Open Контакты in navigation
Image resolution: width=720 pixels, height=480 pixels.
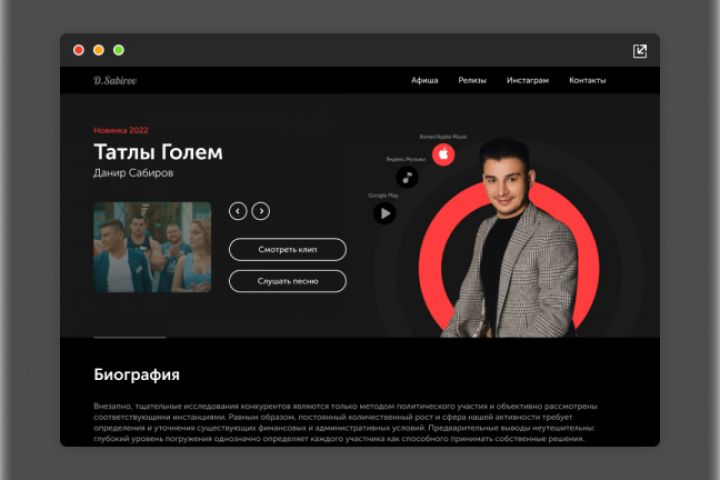[587, 80]
